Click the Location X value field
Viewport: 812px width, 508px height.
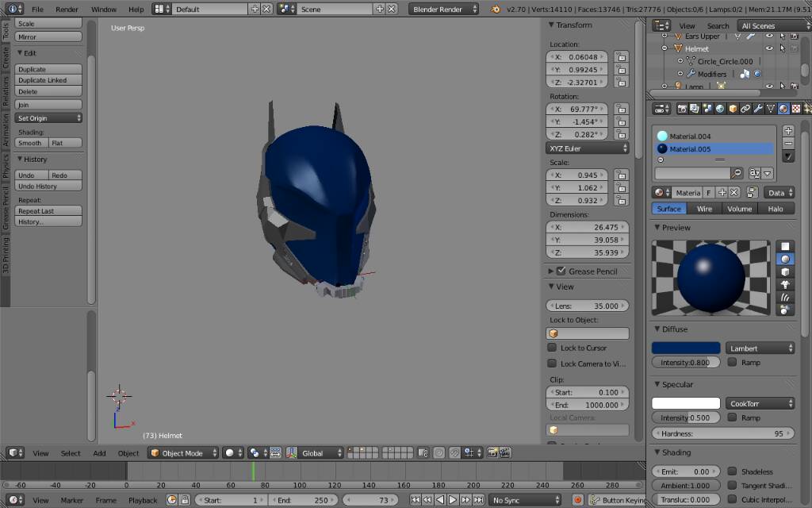[x=577, y=57]
